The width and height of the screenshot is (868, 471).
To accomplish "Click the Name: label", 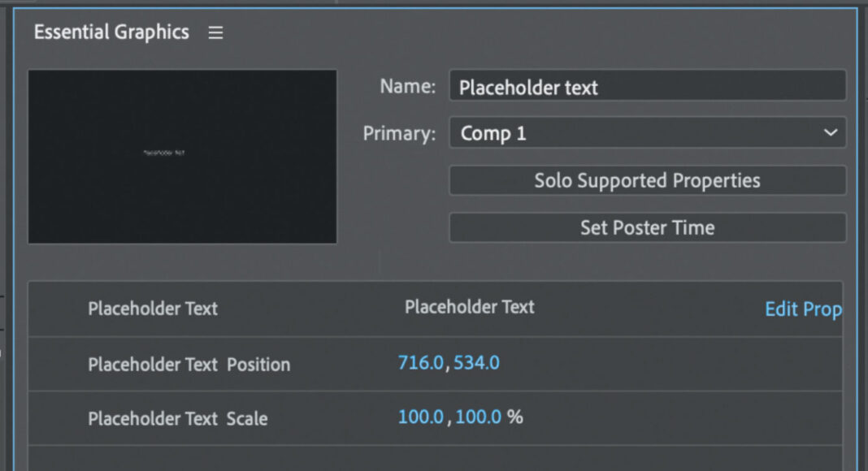I will (408, 86).
